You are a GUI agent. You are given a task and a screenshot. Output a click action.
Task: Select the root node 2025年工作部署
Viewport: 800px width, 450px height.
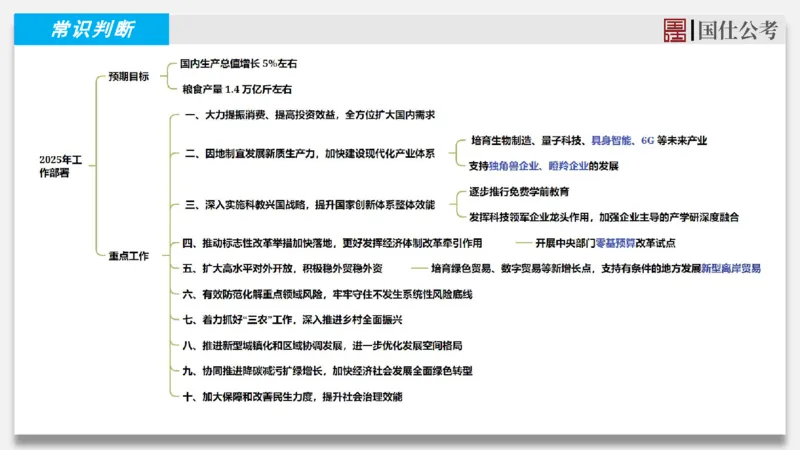pyautogui.click(x=61, y=166)
